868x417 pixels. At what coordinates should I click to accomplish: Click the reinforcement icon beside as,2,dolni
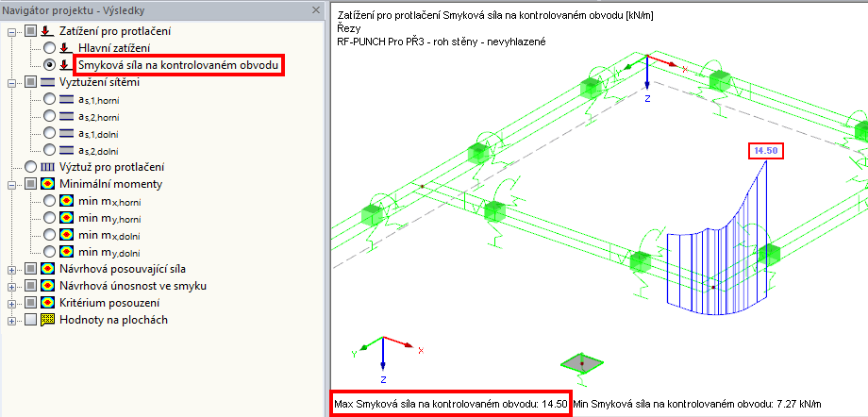[66, 149]
